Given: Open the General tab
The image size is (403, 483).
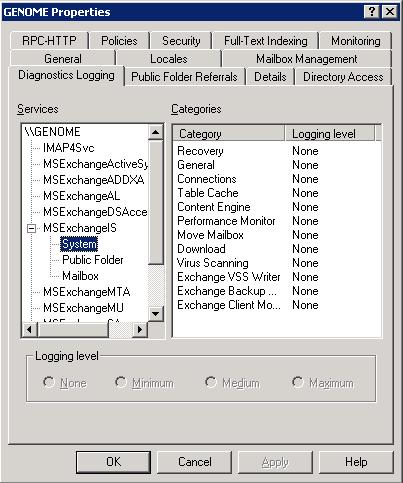Looking at the screenshot, I should (63, 59).
